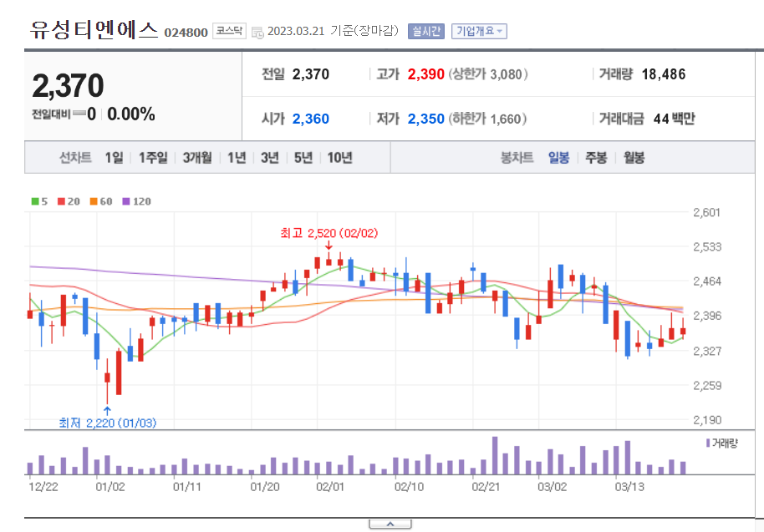Switch to 월봉 candle chart
764x532 pixels.
pos(634,158)
